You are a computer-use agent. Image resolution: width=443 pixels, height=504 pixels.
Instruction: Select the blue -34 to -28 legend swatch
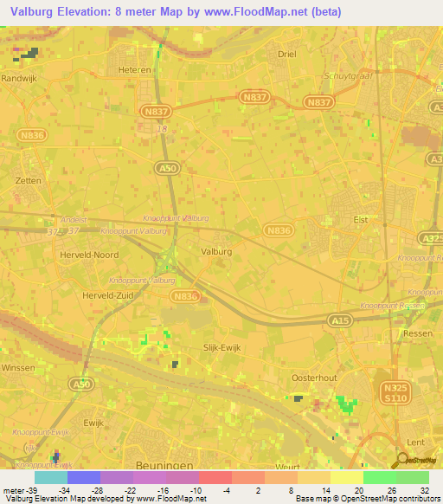(x=84, y=477)
